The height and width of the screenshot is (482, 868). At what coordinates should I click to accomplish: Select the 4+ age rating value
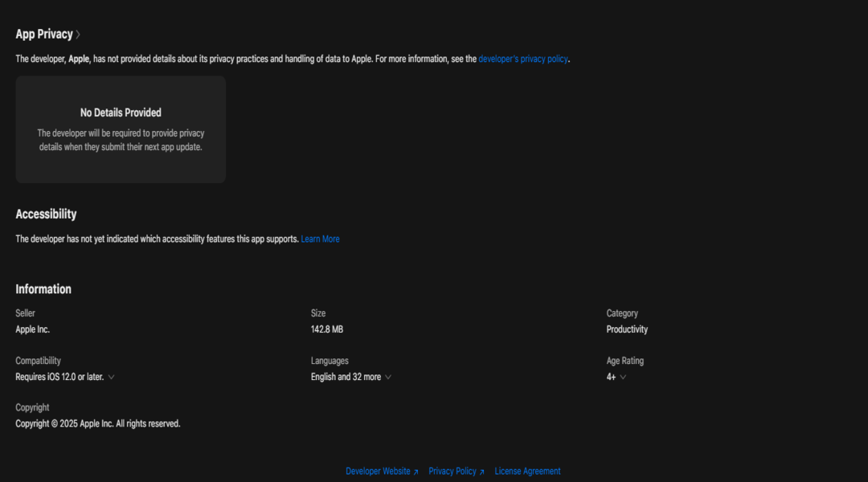611,377
